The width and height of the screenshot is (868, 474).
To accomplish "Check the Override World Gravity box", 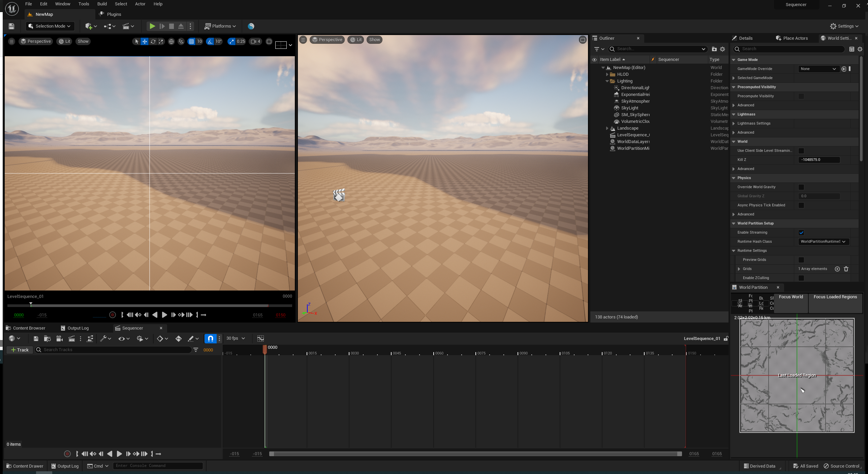I will (801, 187).
